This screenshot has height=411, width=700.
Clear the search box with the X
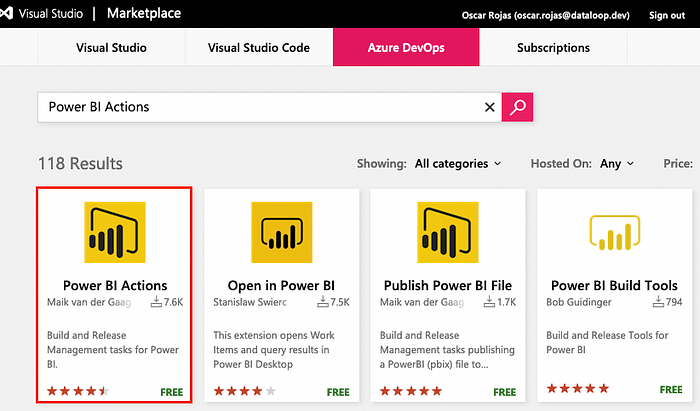[x=490, y=107]
